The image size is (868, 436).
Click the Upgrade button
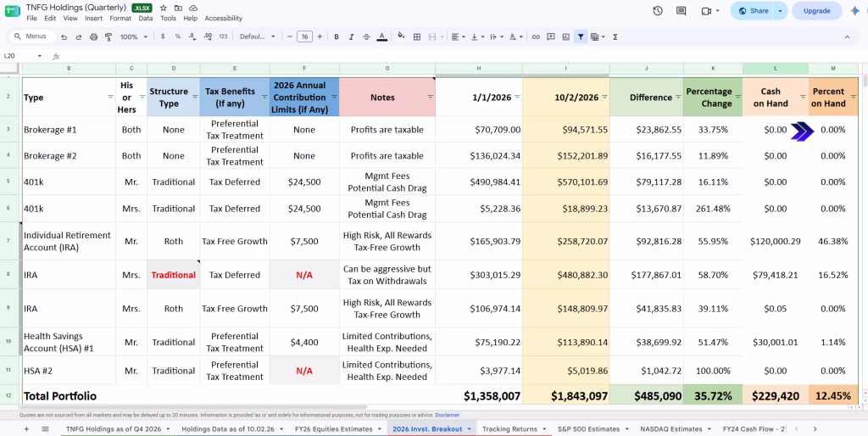(x=816, y=10)
